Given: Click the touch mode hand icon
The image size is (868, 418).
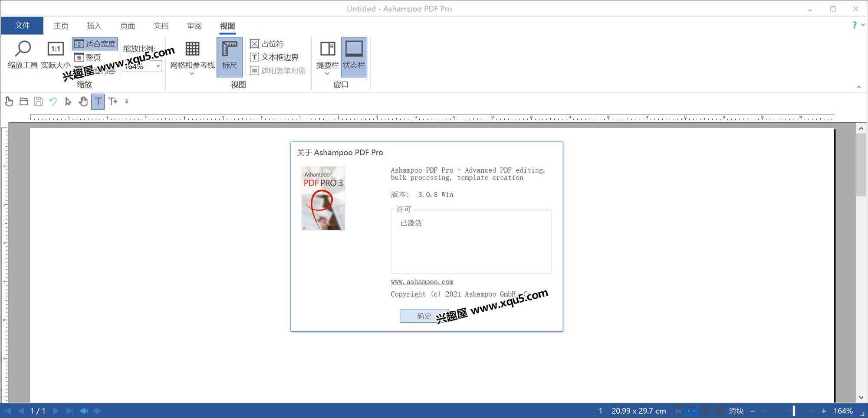Looking at the screenshot, I should (9, 101).
